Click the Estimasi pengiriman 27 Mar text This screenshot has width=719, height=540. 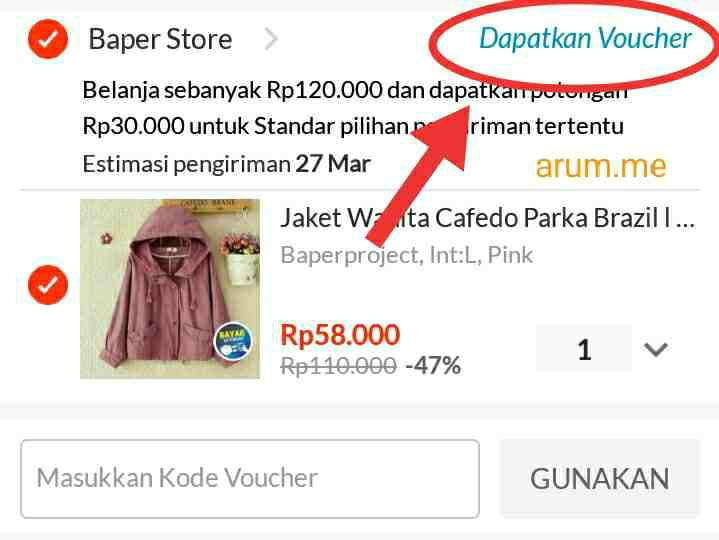[x=227, y=164]
